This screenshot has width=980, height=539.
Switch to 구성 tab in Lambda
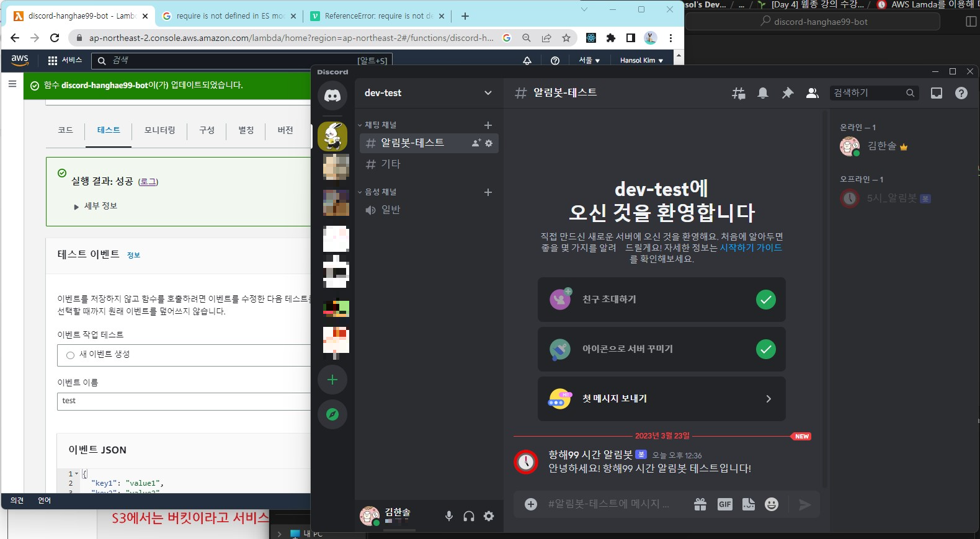tap(207, 130)
